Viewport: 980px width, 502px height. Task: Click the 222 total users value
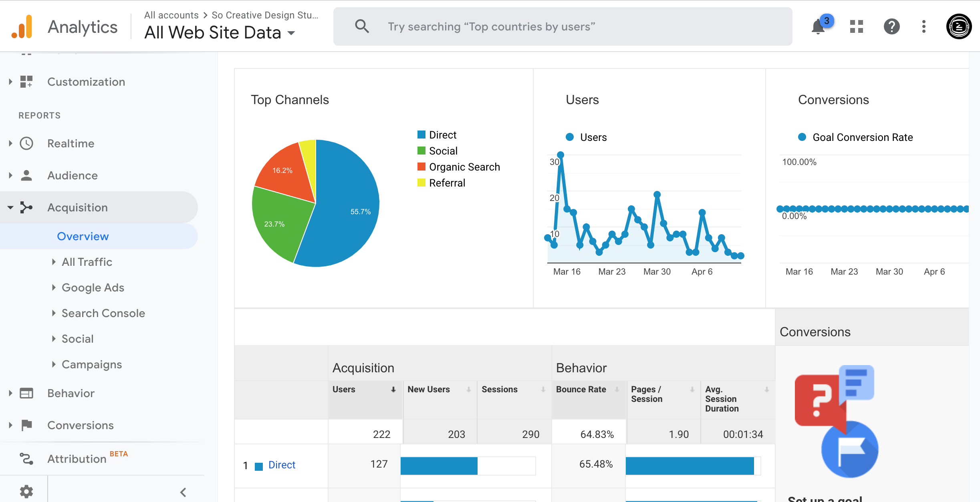(x=381, y=434)
